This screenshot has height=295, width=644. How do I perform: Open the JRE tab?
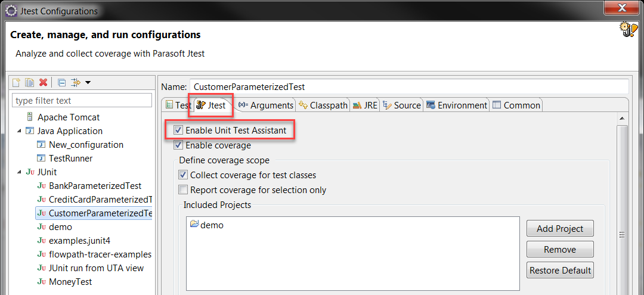click(365, 105)
